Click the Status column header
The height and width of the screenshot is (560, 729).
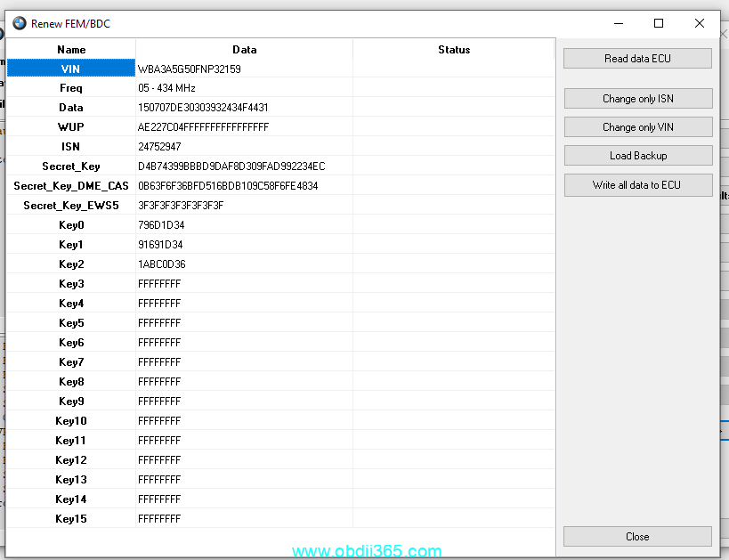coord(454,50)
